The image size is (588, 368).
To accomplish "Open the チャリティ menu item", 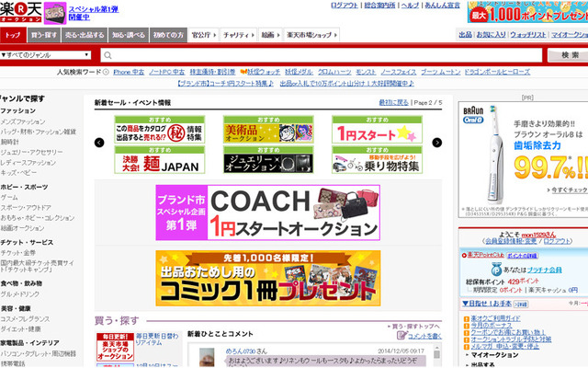I will pos(239,35).
